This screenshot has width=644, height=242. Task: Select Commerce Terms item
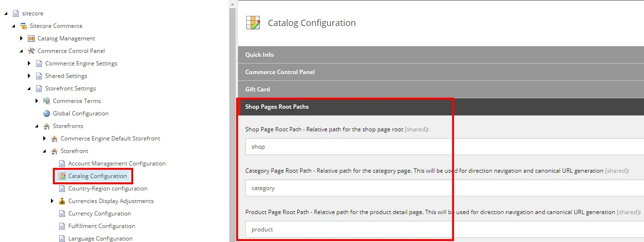click(x=77, y=101)
